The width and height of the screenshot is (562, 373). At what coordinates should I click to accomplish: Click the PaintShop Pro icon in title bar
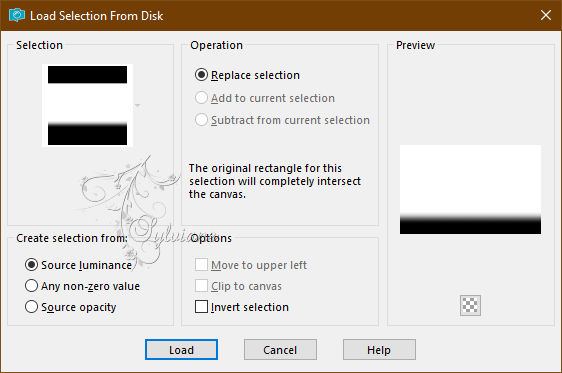(16, 15)
